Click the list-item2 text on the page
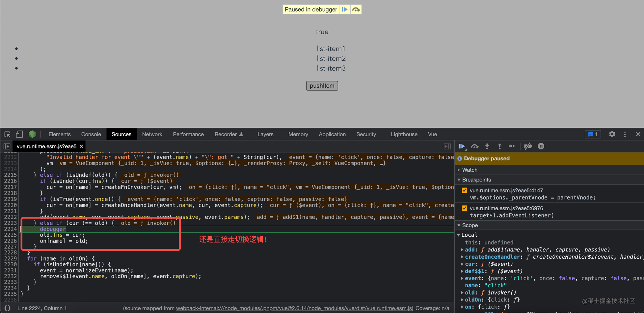The image size is (644, 313). pyautogui.click(x=331, y=59)
